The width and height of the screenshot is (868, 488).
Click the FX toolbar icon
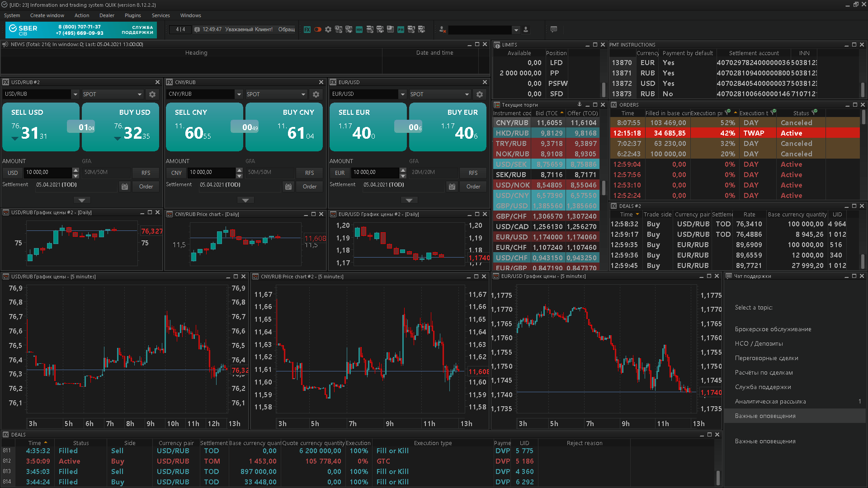307,30
